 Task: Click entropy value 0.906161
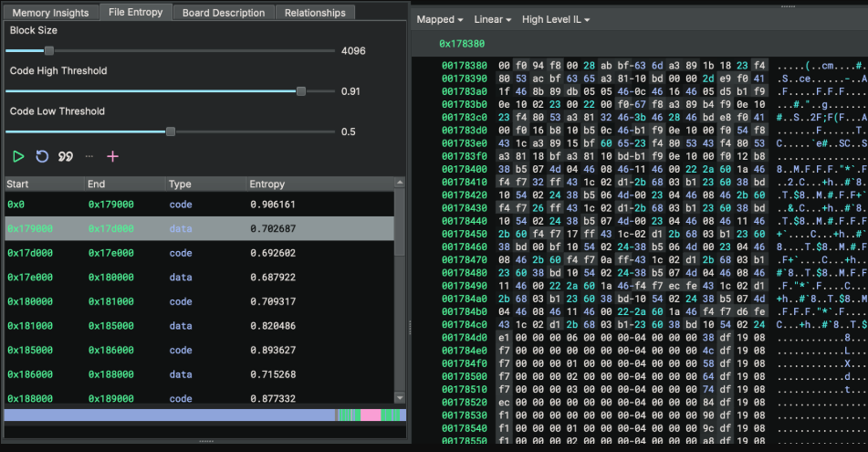coord(273,205)
